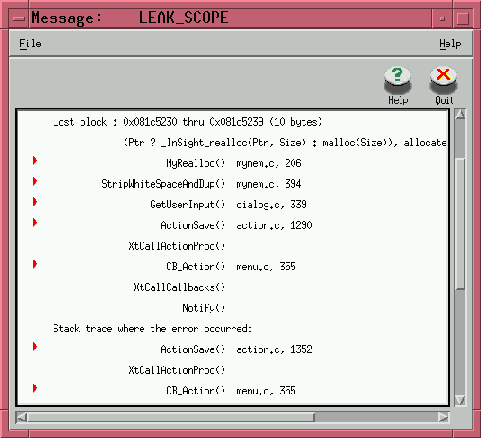Click red arrow beside StripWhiteSpaceAndDup() line
This screenshot has height=438, width=481.
click(35, 181)
